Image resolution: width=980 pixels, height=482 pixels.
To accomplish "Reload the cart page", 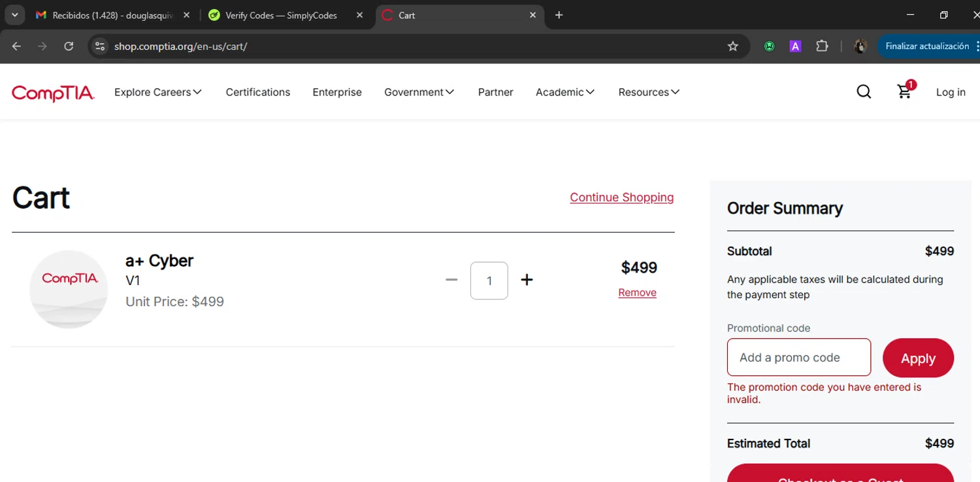I will (x=69, y=46).
